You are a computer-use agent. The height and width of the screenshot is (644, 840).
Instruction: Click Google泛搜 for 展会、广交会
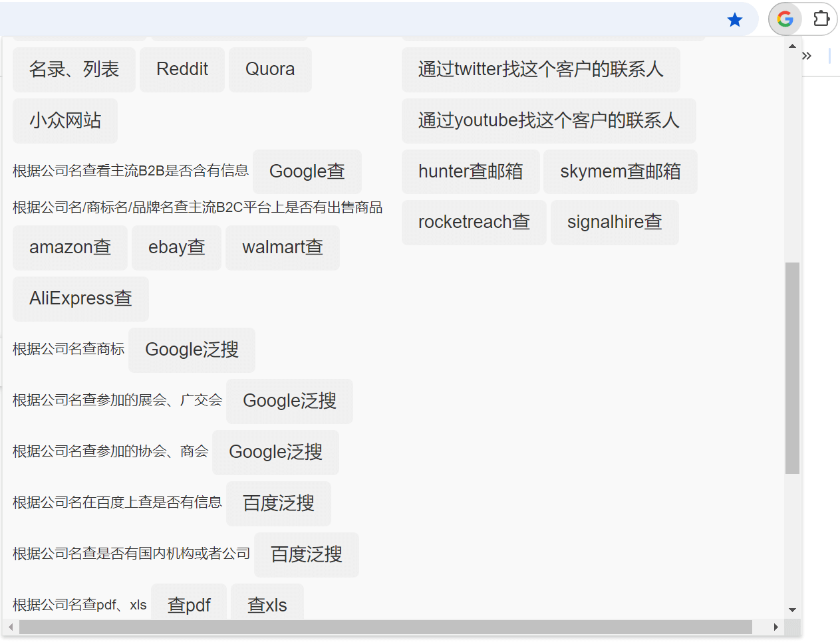point(289,401)
